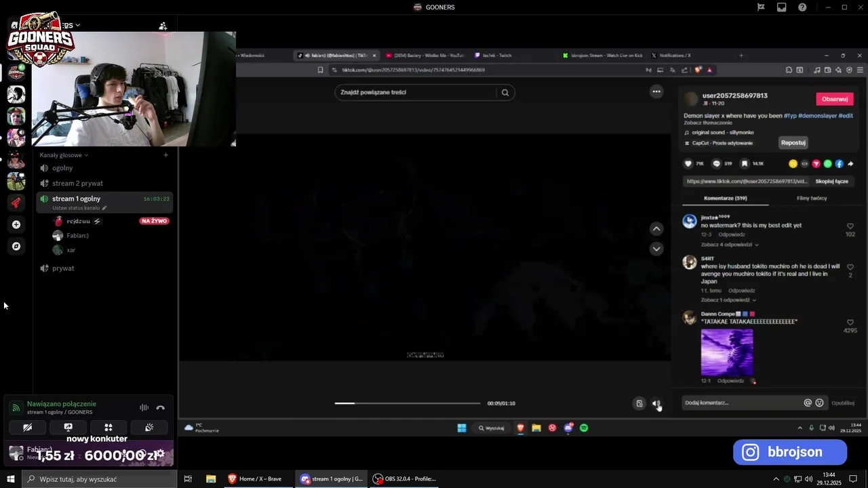Invite members icon next to server name
Image resolution: width=868 pixels, height=488 pixels.
pyautogui.click(x=163, y=26)
